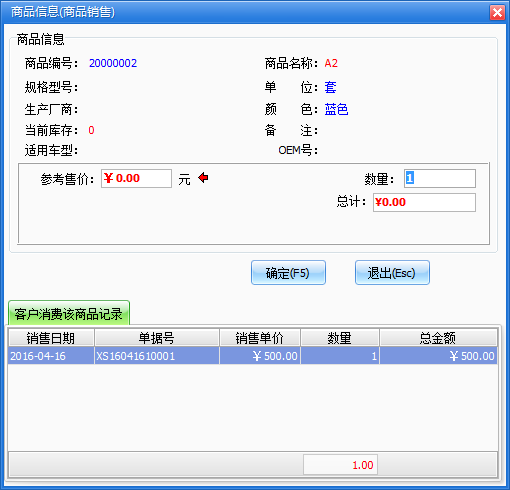Confirm with the 确定(F5) button

point(288,273)
